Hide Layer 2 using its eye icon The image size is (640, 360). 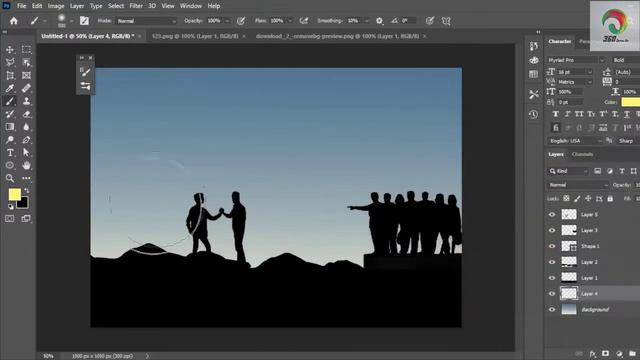pyautogui.click(x=552, y=262)
